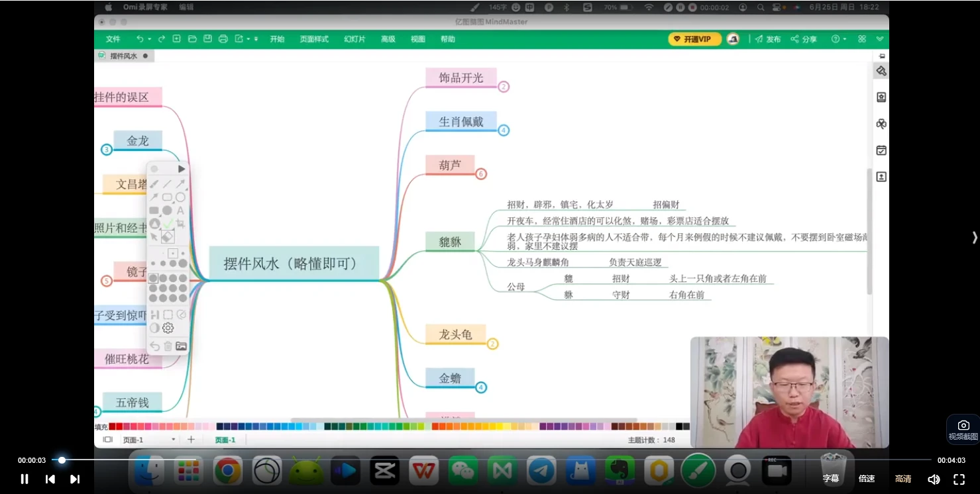Click the 分享 button
Screen dimensions: 980x494
(804, 39)
